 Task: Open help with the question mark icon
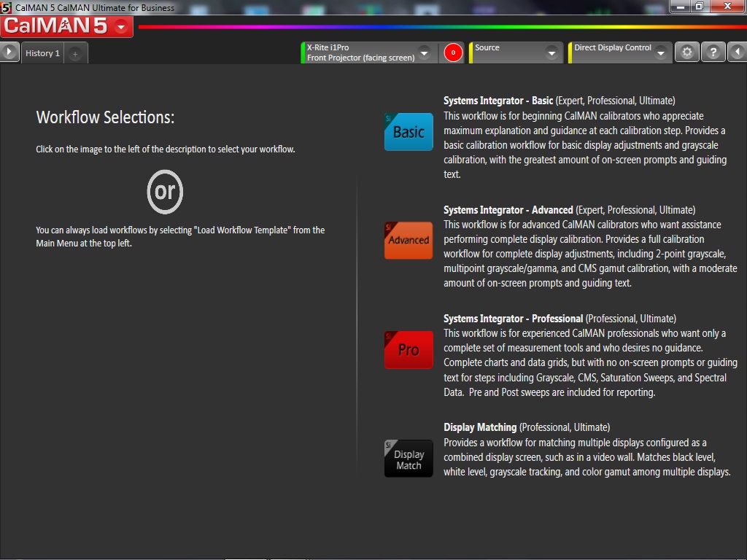pyautogui.click(x=713, y=52)
